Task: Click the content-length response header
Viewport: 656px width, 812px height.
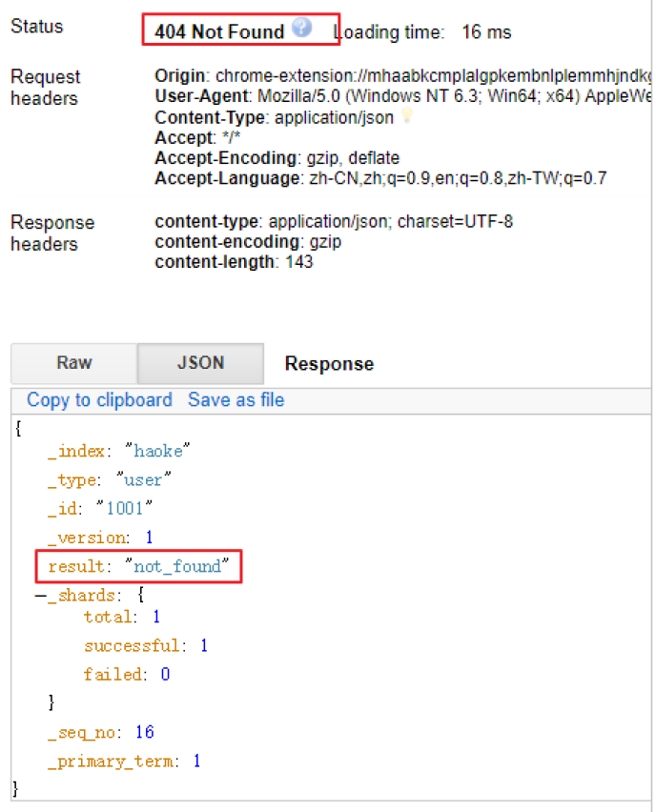Action: (234, 262)
